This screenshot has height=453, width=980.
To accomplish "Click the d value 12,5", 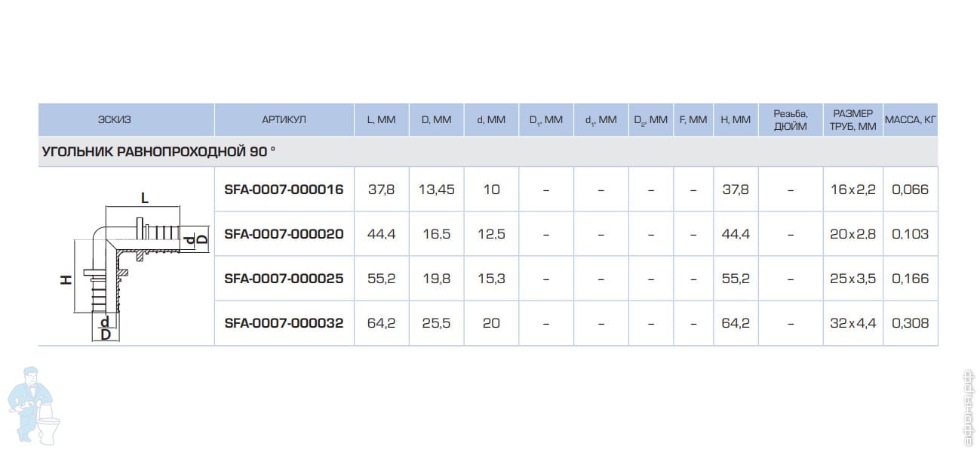I will point(491,234).
